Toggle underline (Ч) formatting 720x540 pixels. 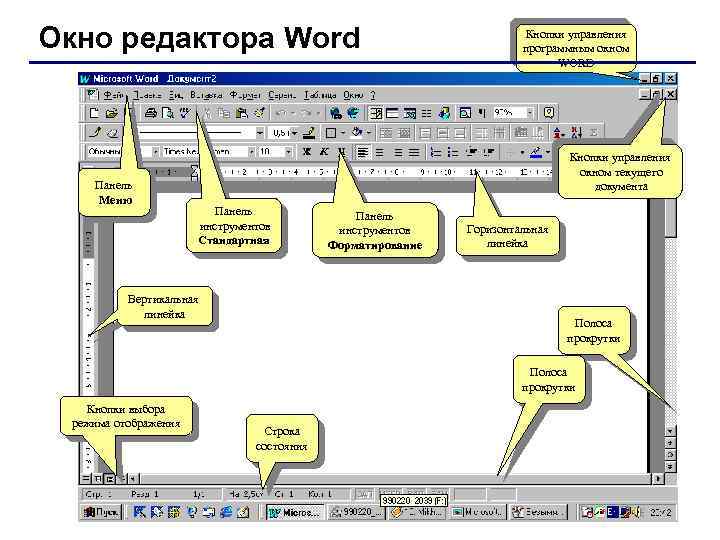(341, 152)
